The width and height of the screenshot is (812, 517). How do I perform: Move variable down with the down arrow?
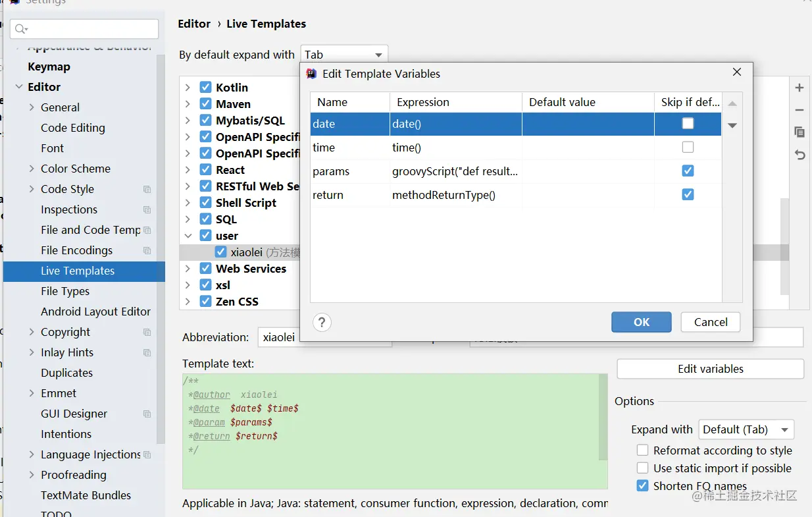tap(732, 125)
